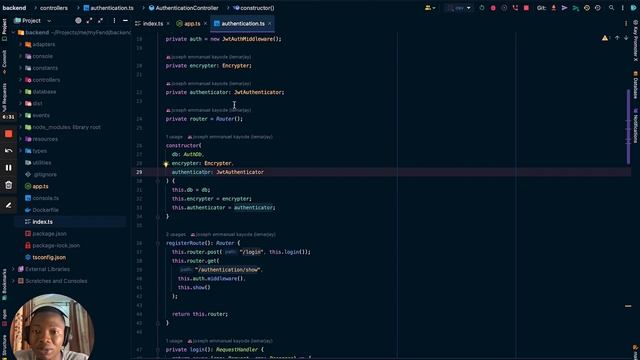Click the Git rollback icon
The image size is (640, 360).
click(598, 8)
